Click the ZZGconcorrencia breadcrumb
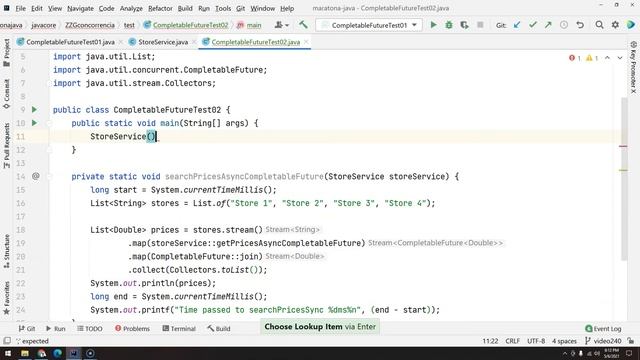The width and height of the screenshot is (640, 360). coord(90,25)
